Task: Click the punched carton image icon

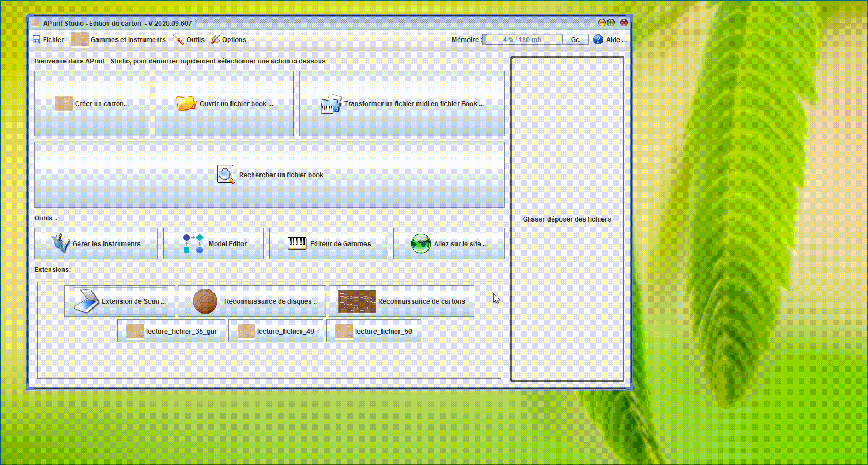Action: [357, 301]
